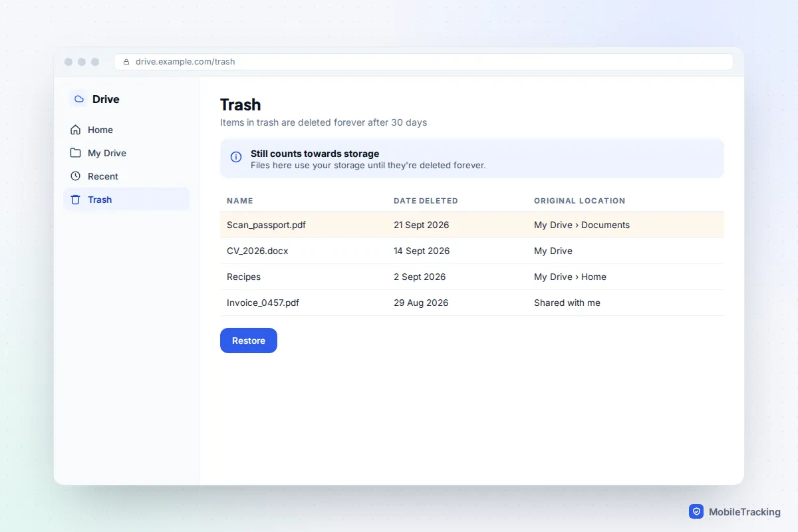Click the My Drive location of CV_2026.docx
Image resolution: width=798 pixels, height=532 pixels.
(x=553, y=251)
